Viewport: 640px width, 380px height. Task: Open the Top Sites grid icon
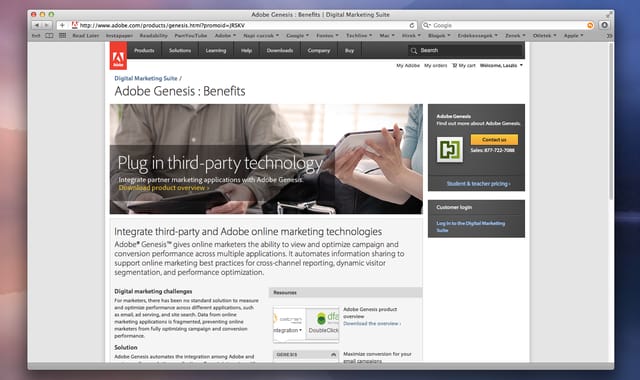(x=62, y=36)
